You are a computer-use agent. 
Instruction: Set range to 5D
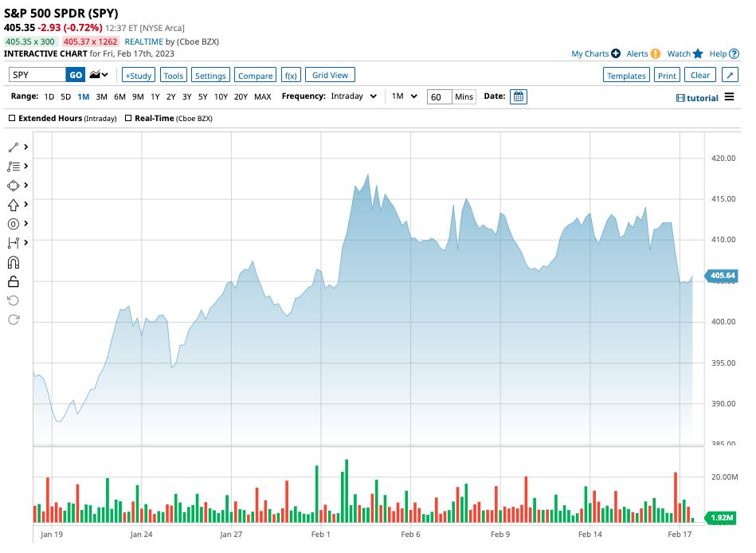tap(65, 97)
